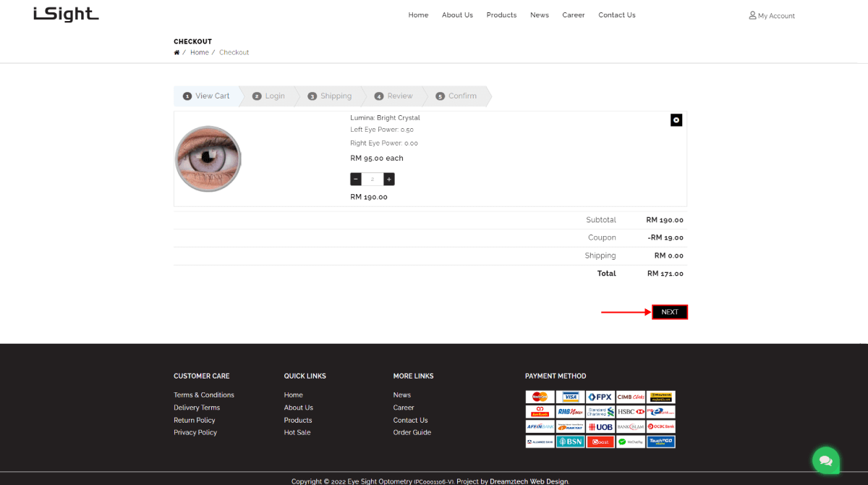Click the HSBC logo
The width and height of the screenshot is (868, 485).
pos(631,412)
